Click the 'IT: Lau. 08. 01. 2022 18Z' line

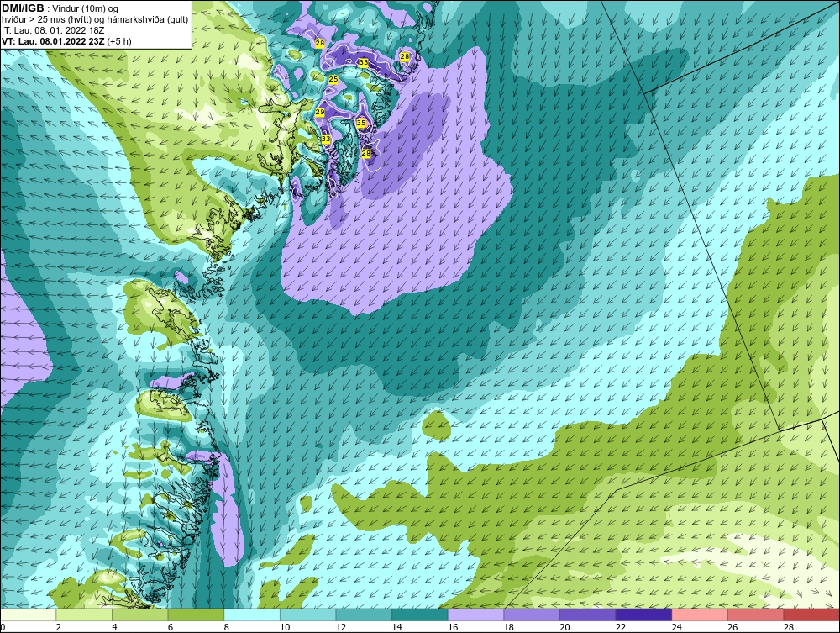coord(52,30)
